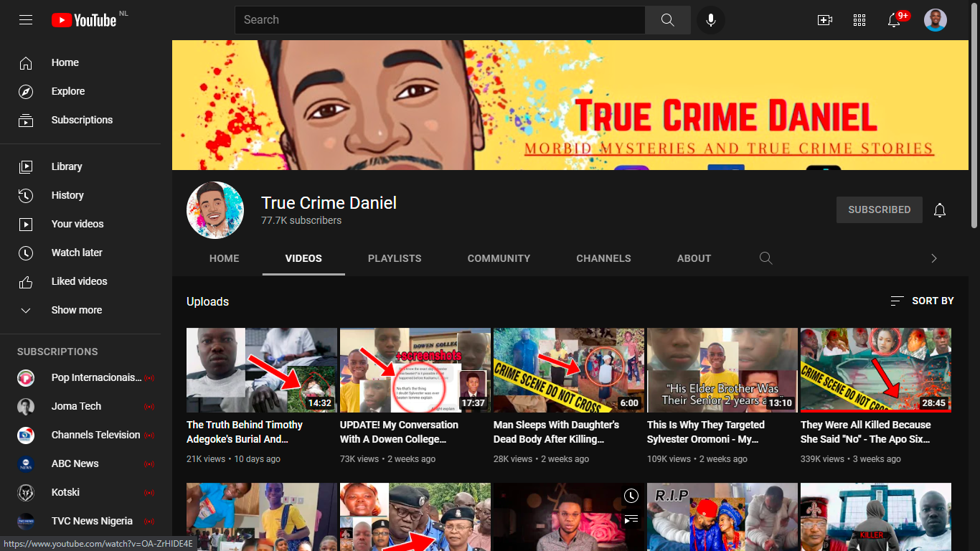The width and height of the screenshot is (980, 551).
Task: Open Kotski subscription channel
Action: 80,492
